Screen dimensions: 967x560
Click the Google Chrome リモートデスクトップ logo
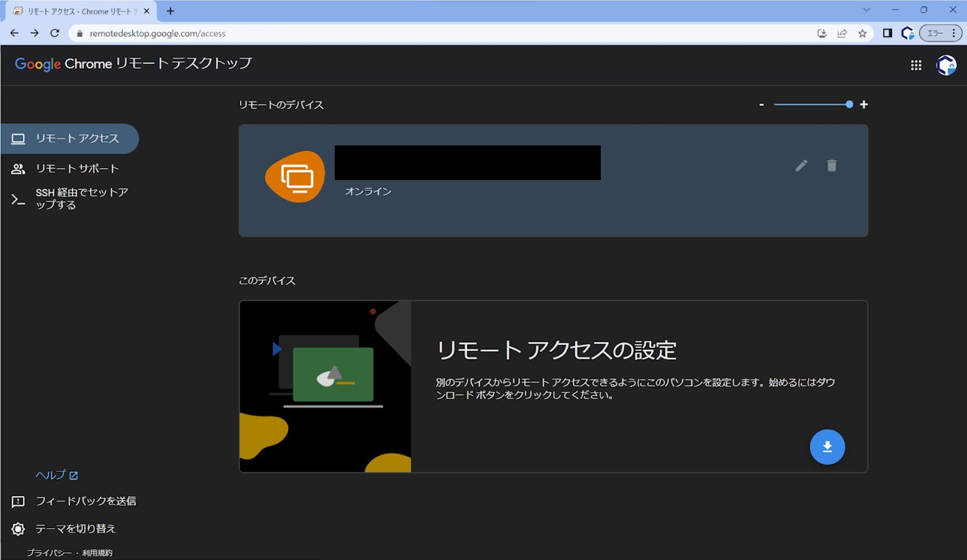coord(134,63)
